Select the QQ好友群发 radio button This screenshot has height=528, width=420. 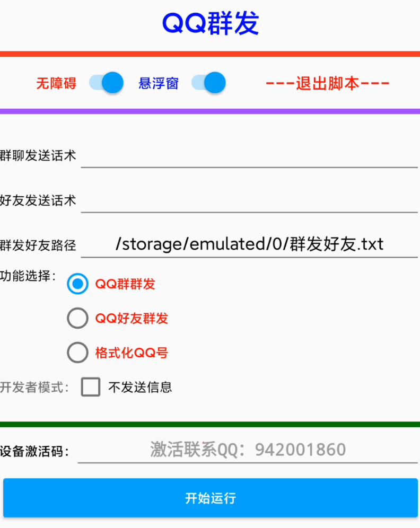(78, 319)
